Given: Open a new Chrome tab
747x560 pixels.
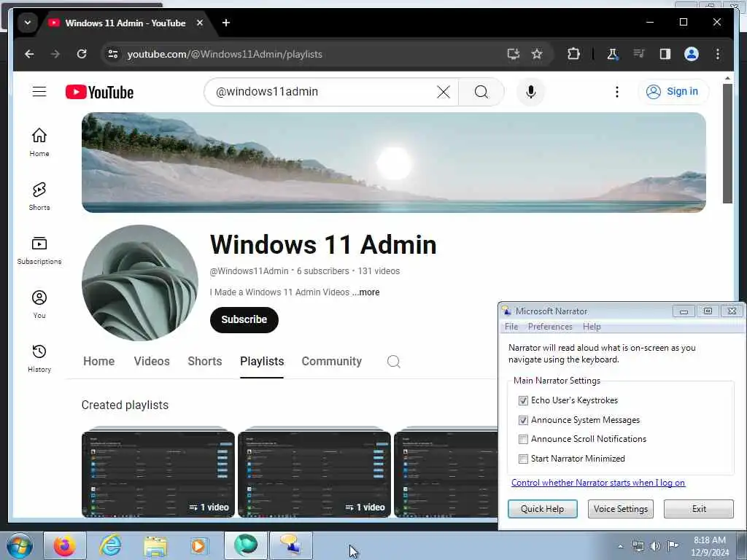Looking at the screenshot, I should pyautogui.click(x=226, y=23).
